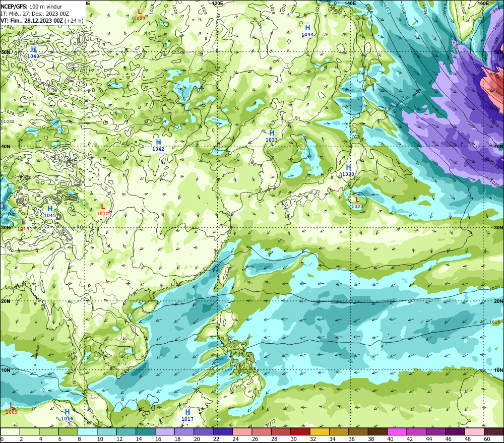Pick the magenta legend swatch at 40
Image resolution: width=504 pixels, height=443 pixels.
click(397, 431)
